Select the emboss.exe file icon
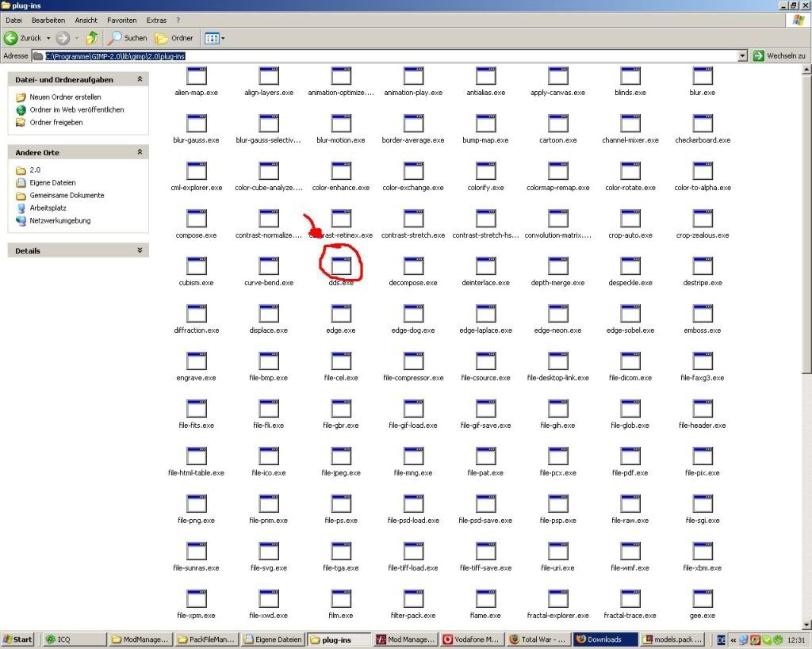 (702, 313)
